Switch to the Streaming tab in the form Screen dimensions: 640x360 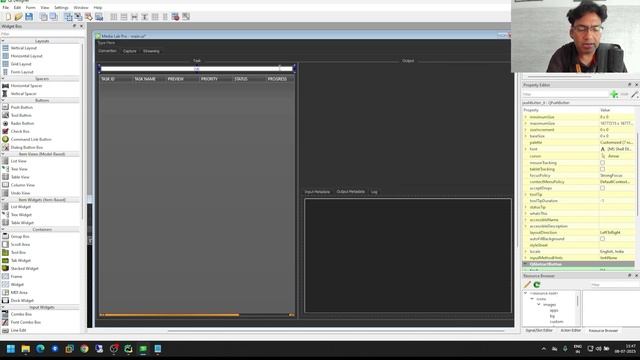[x=151, y=51]
